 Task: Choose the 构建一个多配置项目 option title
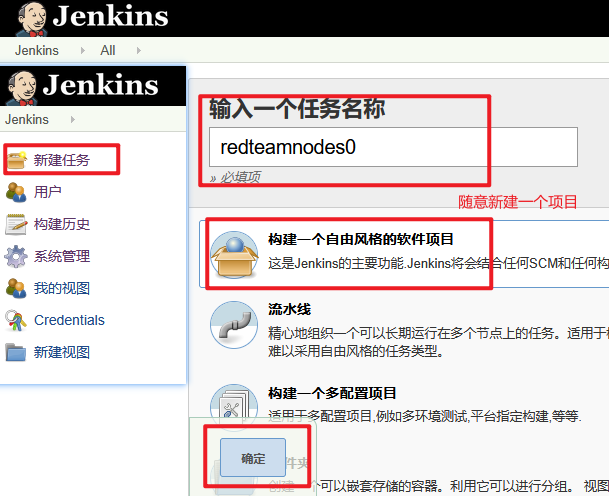coord(333,393)
